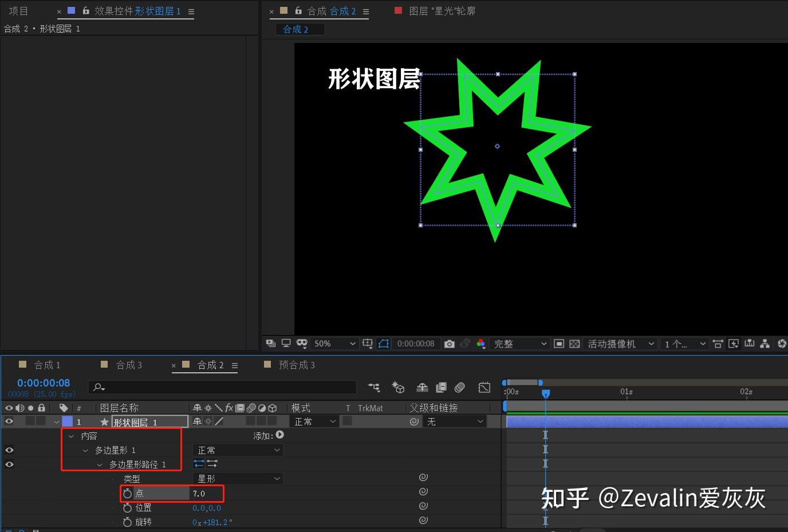Open the 活动摄像机 camera dropdown
The width and height of the screenshot is (788, 532).
click(x=620, y=344)
